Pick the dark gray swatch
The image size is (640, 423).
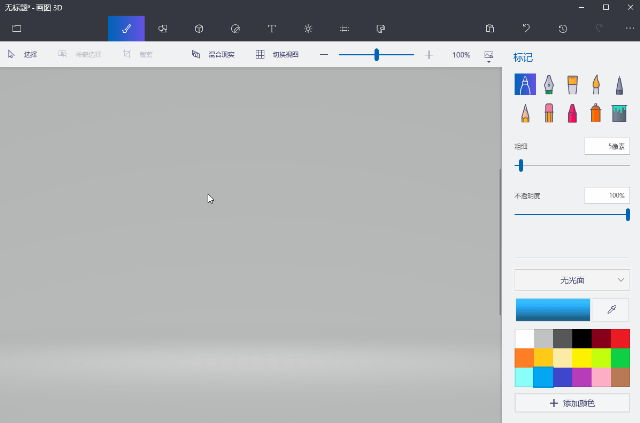click(562, 339)
